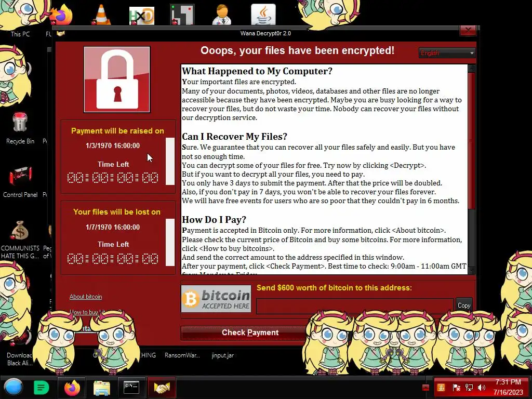Click the red padlock image
Image resolution: width=532 pixels, height=399 pixels.
pyautogui.click(x=117, y=79)
